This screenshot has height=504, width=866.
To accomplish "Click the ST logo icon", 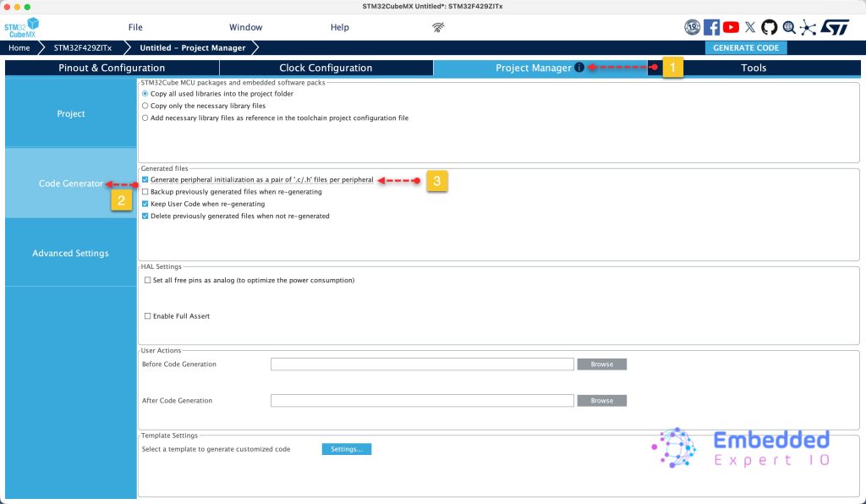I will (835, 27).
